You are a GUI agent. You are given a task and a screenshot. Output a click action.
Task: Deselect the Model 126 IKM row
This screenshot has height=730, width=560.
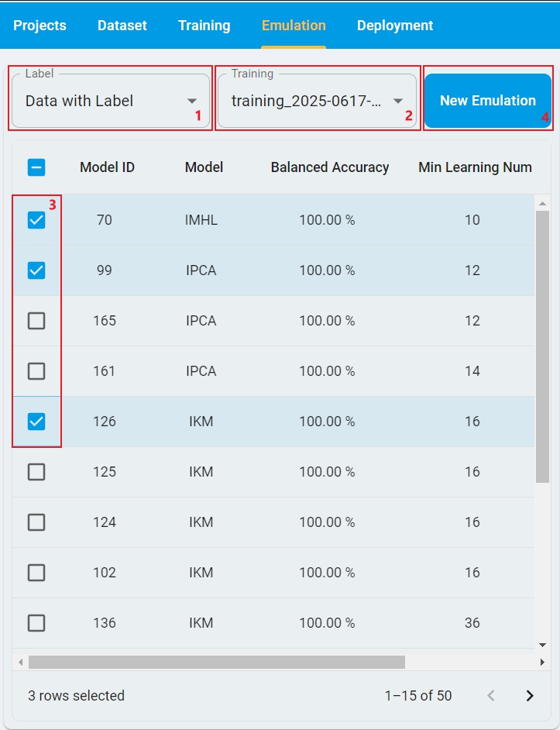(x=36, y=422)
